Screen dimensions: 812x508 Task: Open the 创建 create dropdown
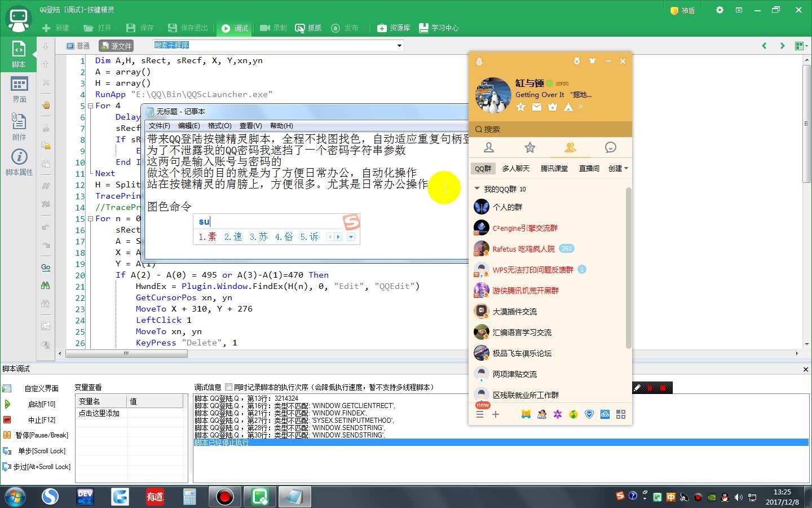[618, 169]
